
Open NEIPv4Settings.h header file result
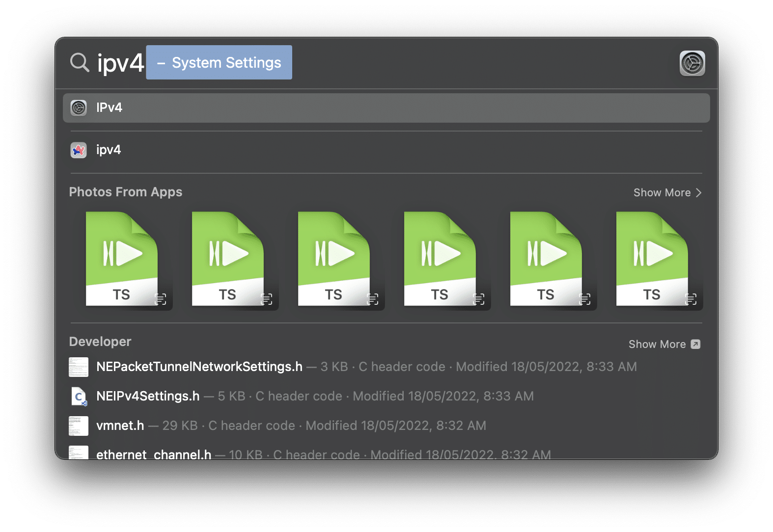point(148,397)
